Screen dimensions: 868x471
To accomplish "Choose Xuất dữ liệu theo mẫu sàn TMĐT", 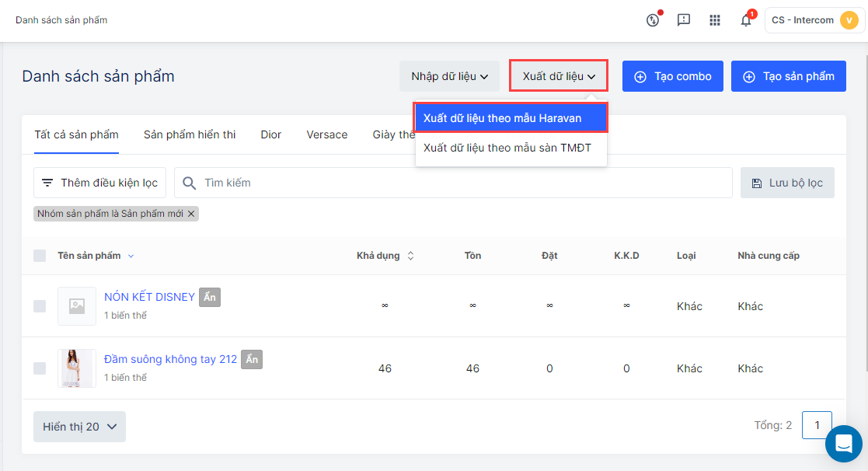I will tap(511, 148).
